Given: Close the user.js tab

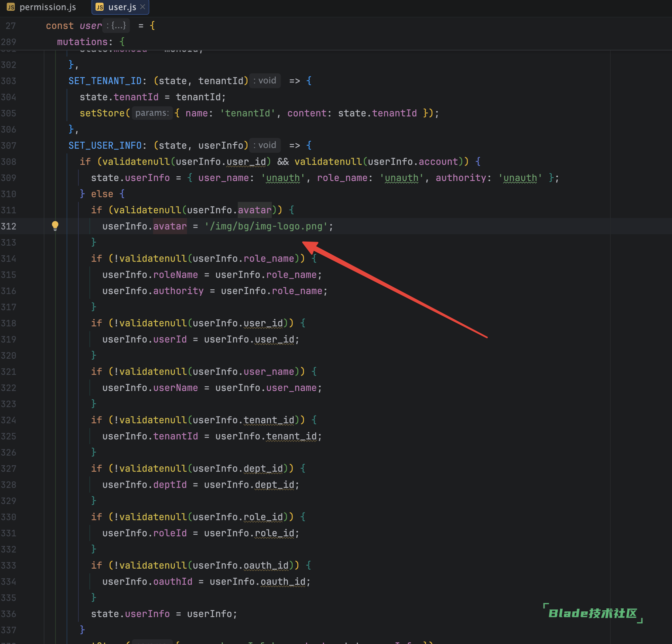Looking at the screenshot, I should pyautogui.click(x=143, y=7).
